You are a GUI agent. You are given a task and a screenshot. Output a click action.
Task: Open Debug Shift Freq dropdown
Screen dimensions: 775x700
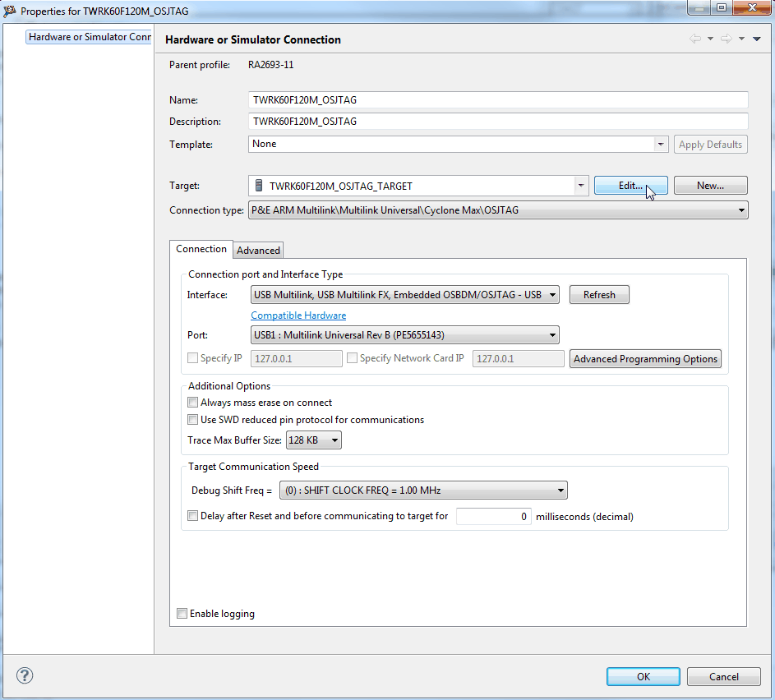coord(423,490)
